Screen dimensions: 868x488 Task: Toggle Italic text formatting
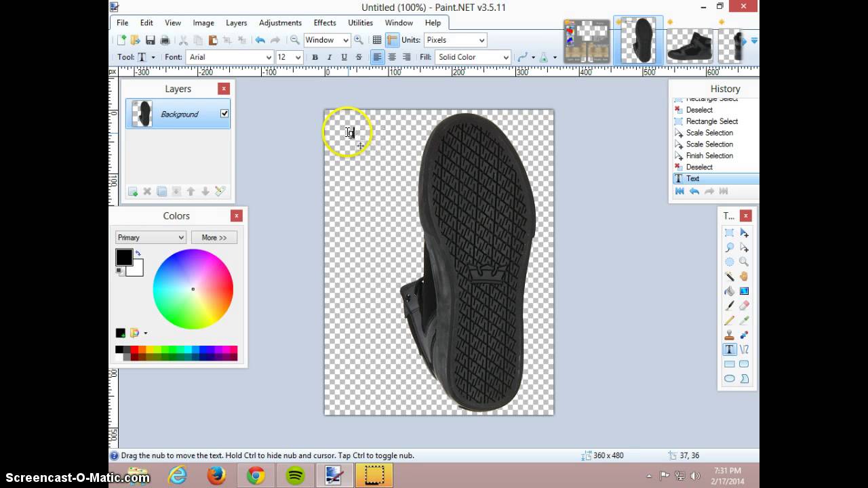pos(330,58)
